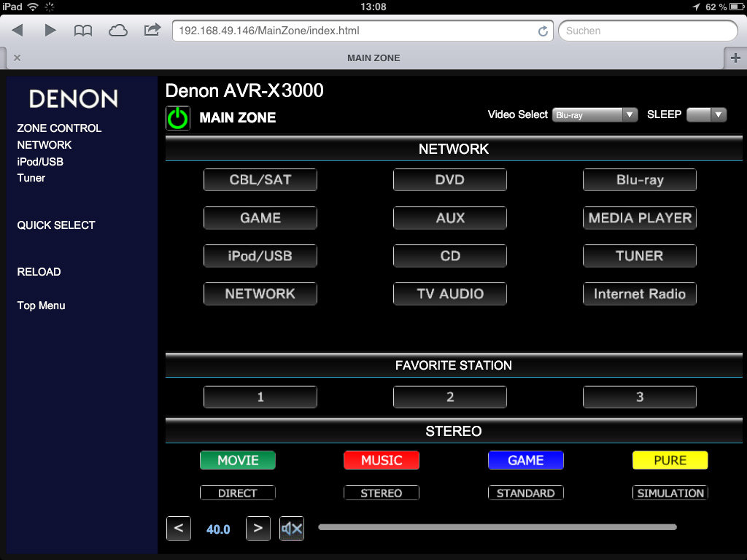
Task: Mute the receiver volume
Action: (x=292, y=529)
